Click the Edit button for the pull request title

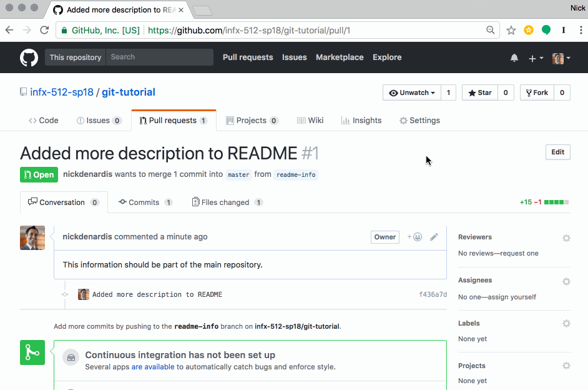click(x=557, y=152)
